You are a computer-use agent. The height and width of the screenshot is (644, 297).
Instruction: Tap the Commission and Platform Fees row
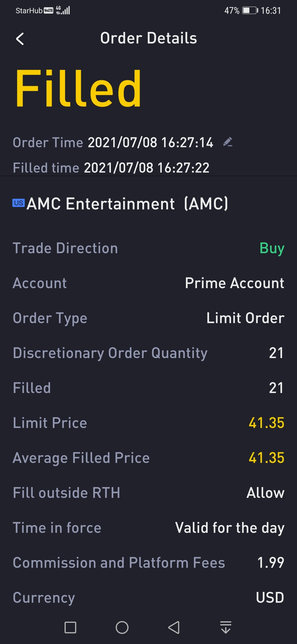(148, 563)
